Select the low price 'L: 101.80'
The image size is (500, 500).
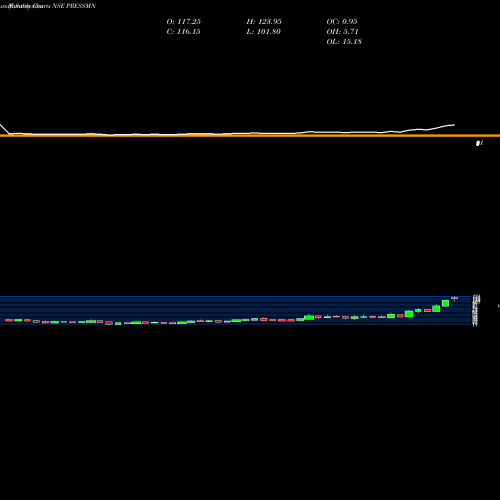[x=264, y=32]
